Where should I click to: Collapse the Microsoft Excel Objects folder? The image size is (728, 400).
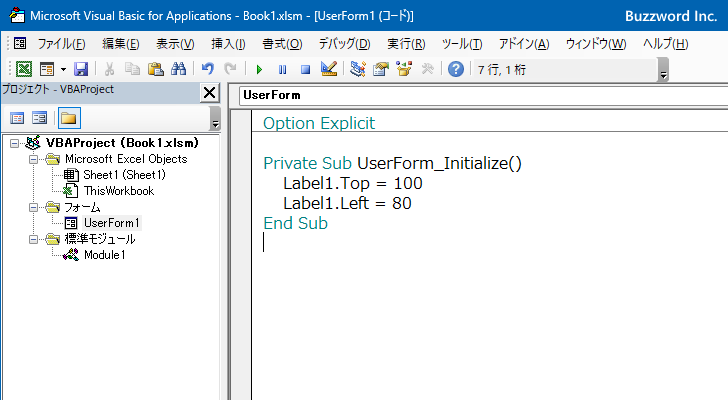pyautogui.click(x=33, y=159)
